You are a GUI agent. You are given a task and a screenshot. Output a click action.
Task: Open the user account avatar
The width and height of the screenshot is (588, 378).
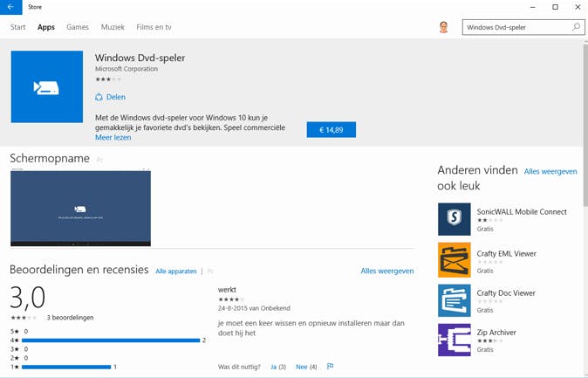[444, 27]
